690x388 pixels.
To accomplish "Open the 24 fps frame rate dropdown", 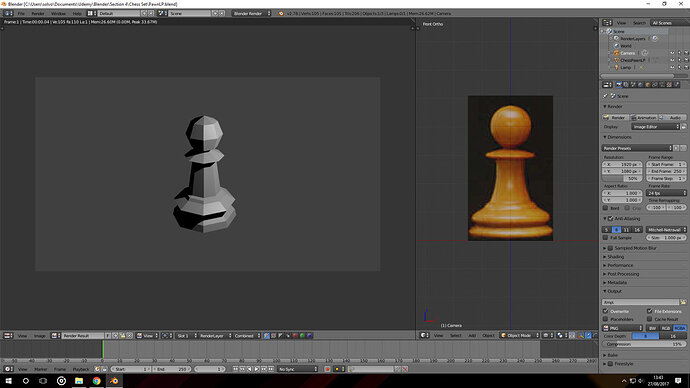I will pos(666,193).
